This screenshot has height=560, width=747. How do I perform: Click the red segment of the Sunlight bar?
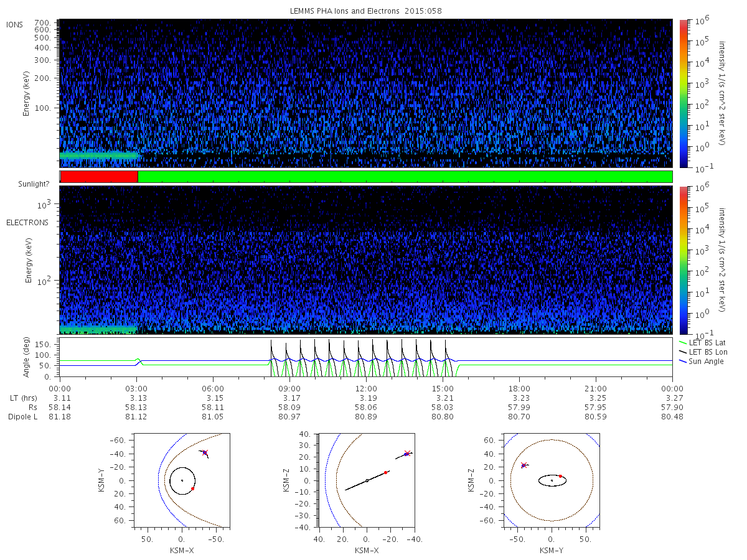tap(98, 177)
